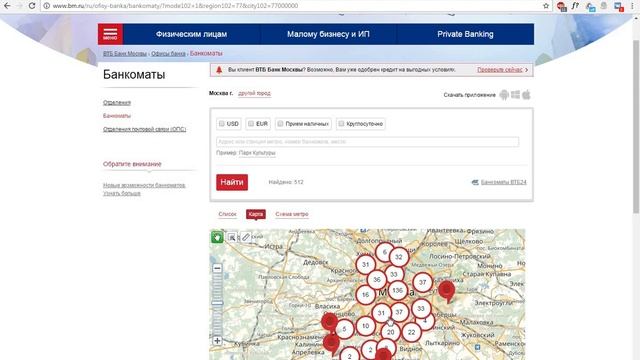Open the Private Banking tab

point(465,34)
